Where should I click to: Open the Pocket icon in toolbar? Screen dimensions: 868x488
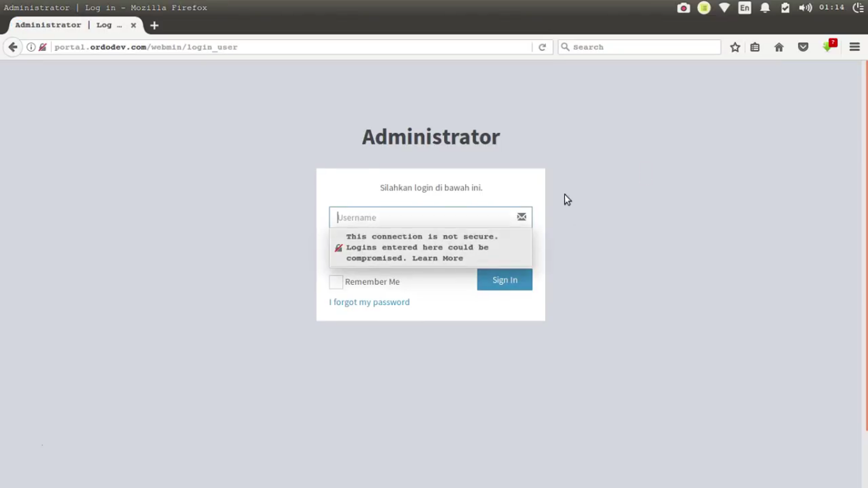click(x=803, y=47)
